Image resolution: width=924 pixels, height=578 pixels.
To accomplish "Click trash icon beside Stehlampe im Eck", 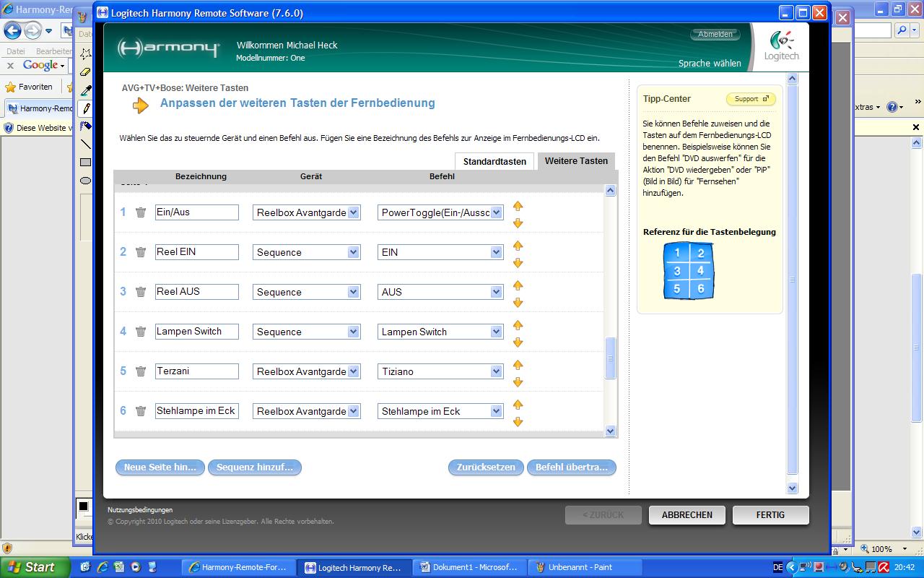I will (141, 411).
